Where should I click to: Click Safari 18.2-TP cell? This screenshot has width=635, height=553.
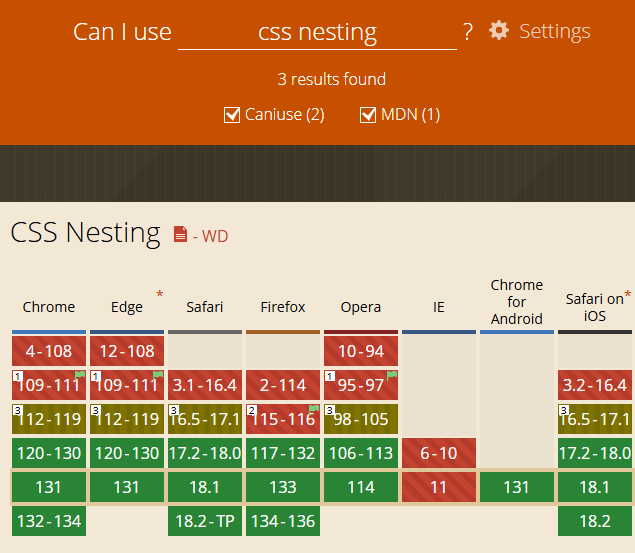pyautogui.click(x=205, y=521)
